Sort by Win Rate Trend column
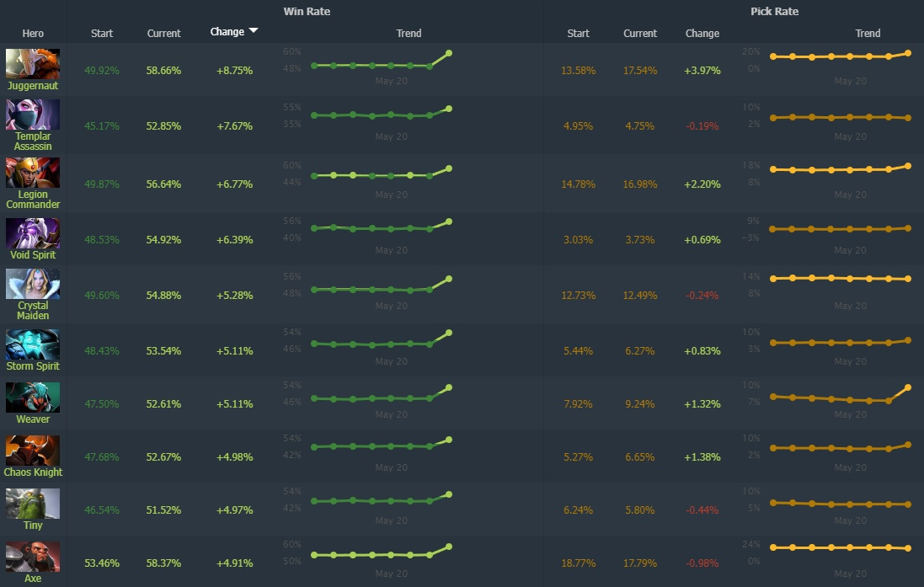Image resolution: width=924 pixels, height=587 pixels. point(409,34)
